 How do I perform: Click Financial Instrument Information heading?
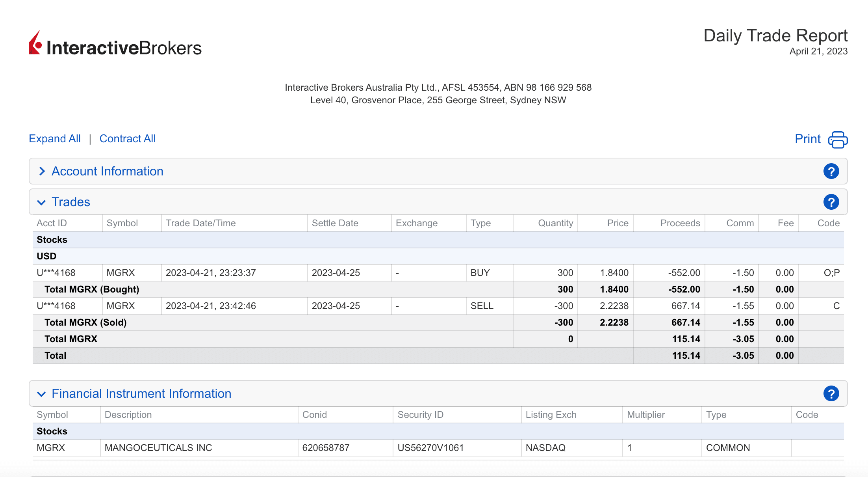[141, 394]
